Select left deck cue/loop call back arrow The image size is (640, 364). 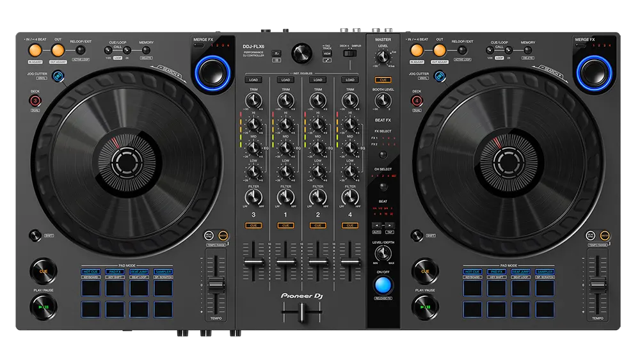[x=108, y=51]
